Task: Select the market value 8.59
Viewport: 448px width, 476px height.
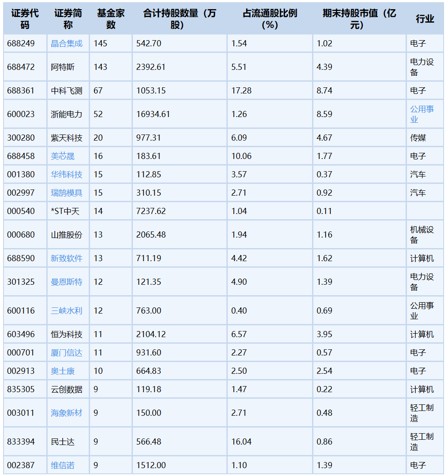Action: click(x=324, y=114)
